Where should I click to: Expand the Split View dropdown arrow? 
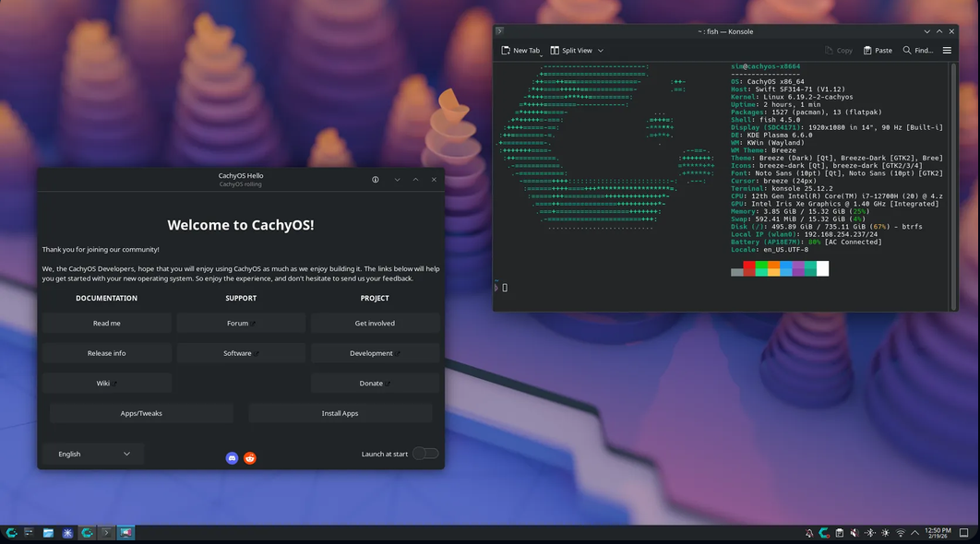[601, 51]
